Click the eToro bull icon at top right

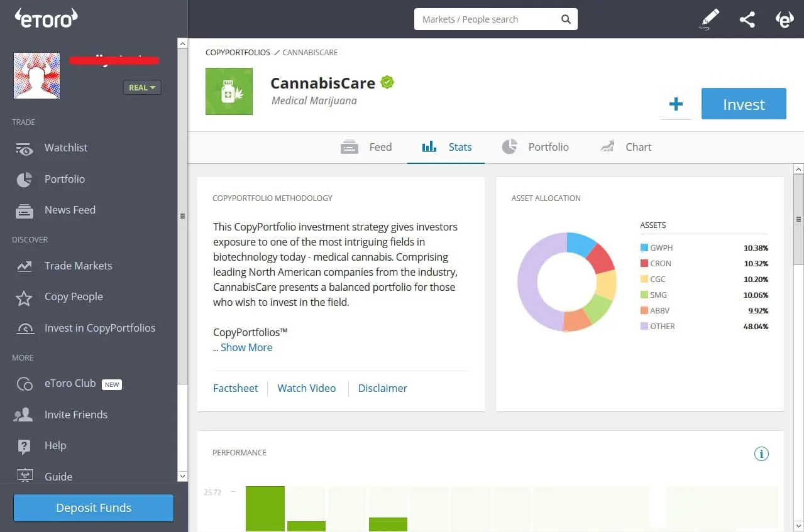click(785, 19)
